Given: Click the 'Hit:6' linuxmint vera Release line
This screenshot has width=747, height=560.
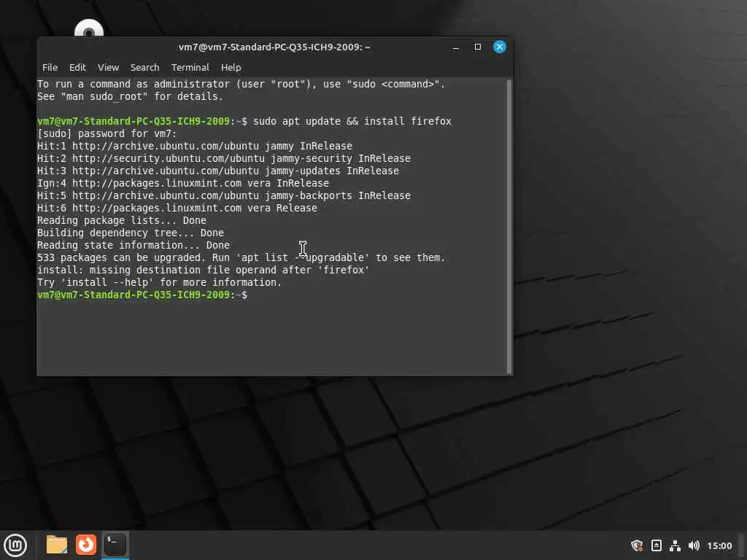Looking at the screenshot, I should (x=177, y=208).
